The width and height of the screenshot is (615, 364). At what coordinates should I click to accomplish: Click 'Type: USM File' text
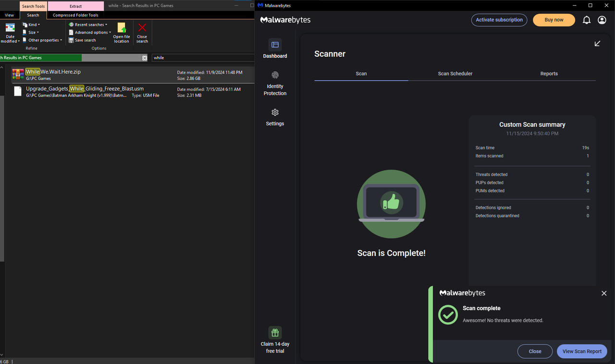coord(146,95)
